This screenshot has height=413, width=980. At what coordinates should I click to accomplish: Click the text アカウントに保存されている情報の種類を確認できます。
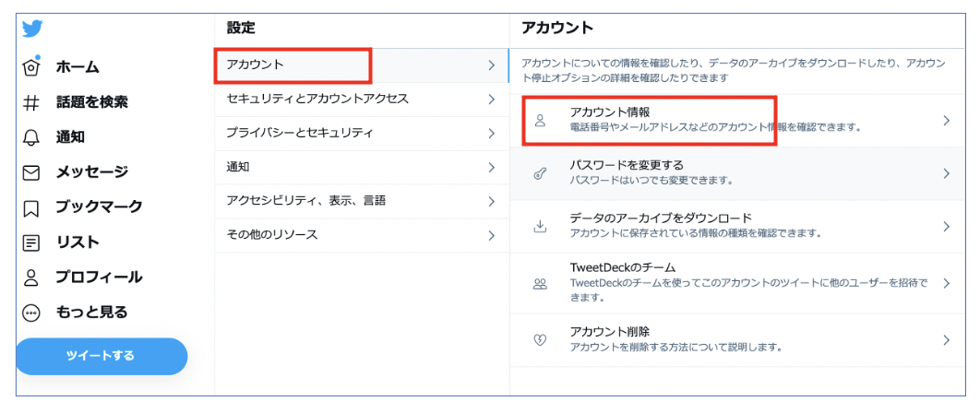pyautogui.click(x=695, y=233)
